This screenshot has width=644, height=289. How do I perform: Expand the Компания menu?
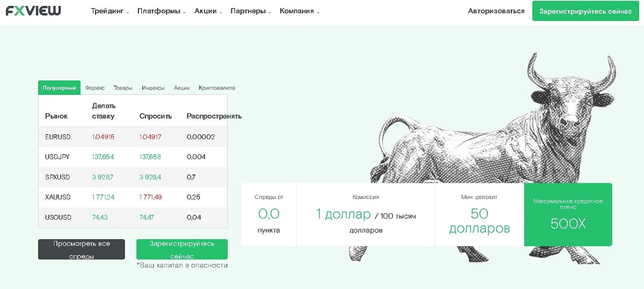coord(299,11)
